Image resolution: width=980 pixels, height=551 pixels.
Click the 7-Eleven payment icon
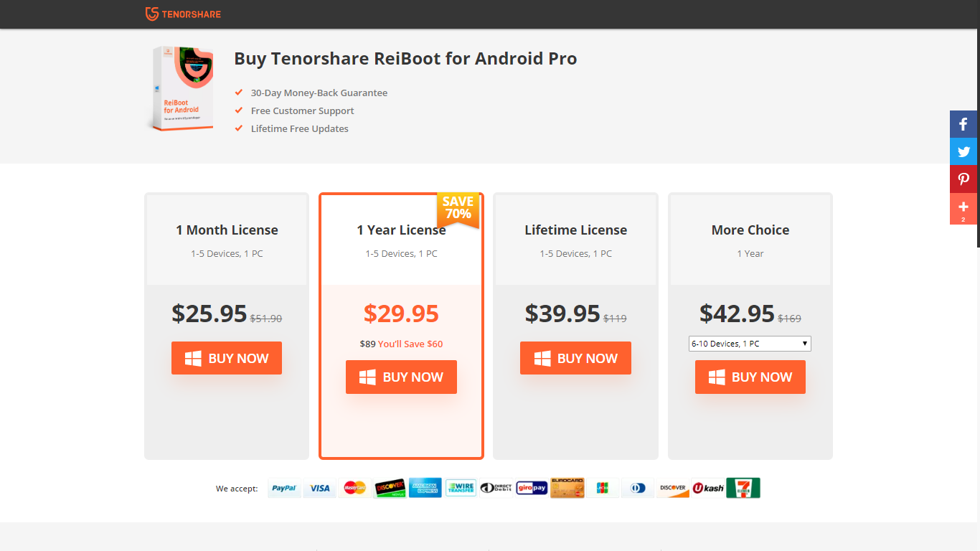coord(743,489)
